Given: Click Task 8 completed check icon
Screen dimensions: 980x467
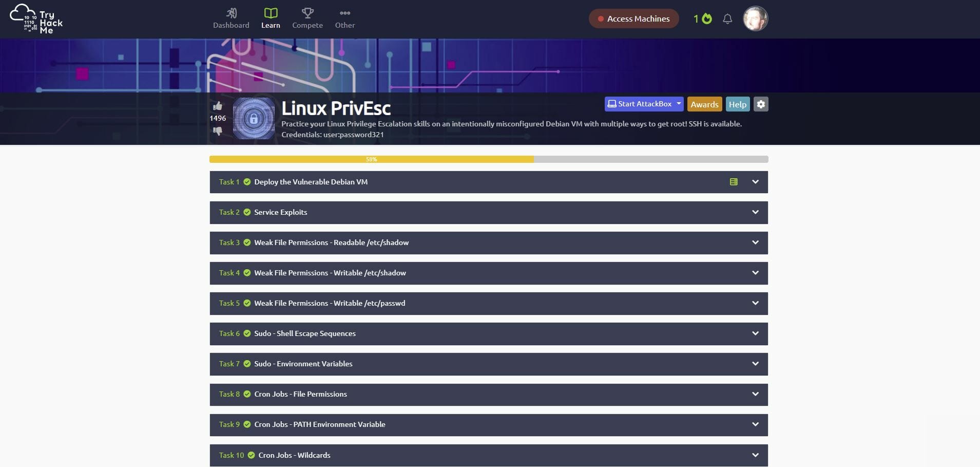Looking at the screenshot, I should click(247, 394).
